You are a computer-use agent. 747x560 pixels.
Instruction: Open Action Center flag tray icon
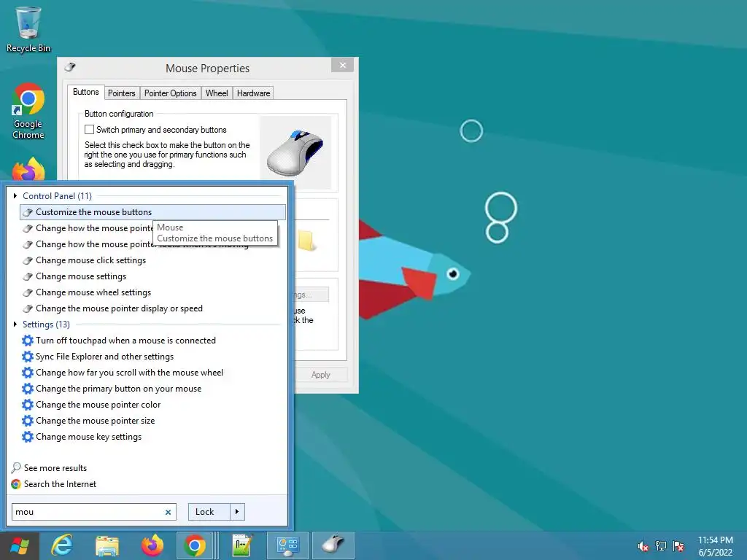[x=678, y=546]
